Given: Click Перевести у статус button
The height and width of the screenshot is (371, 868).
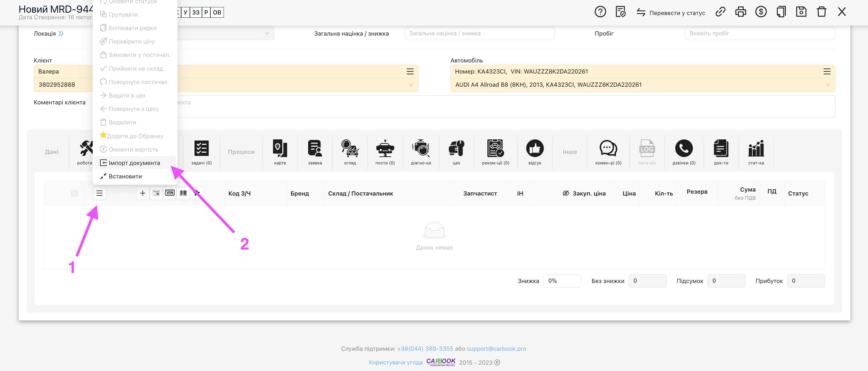Looking at the screenshot, I should coord(670,13).
